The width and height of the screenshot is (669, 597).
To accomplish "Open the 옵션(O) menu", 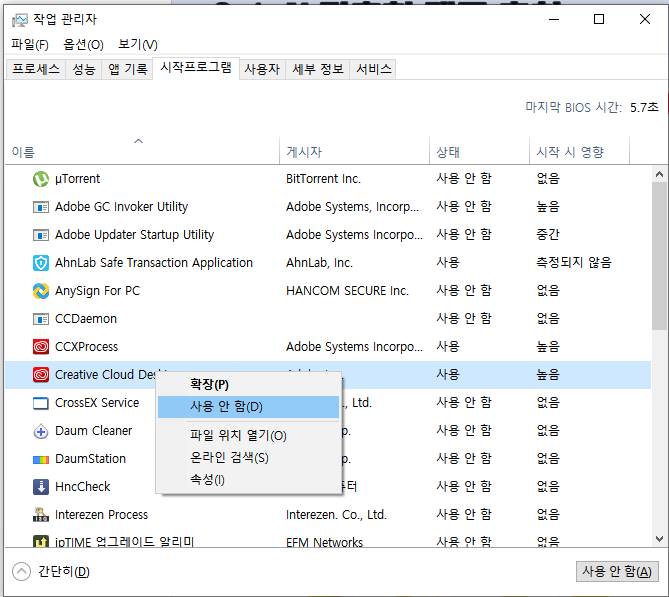I will 83,44.
